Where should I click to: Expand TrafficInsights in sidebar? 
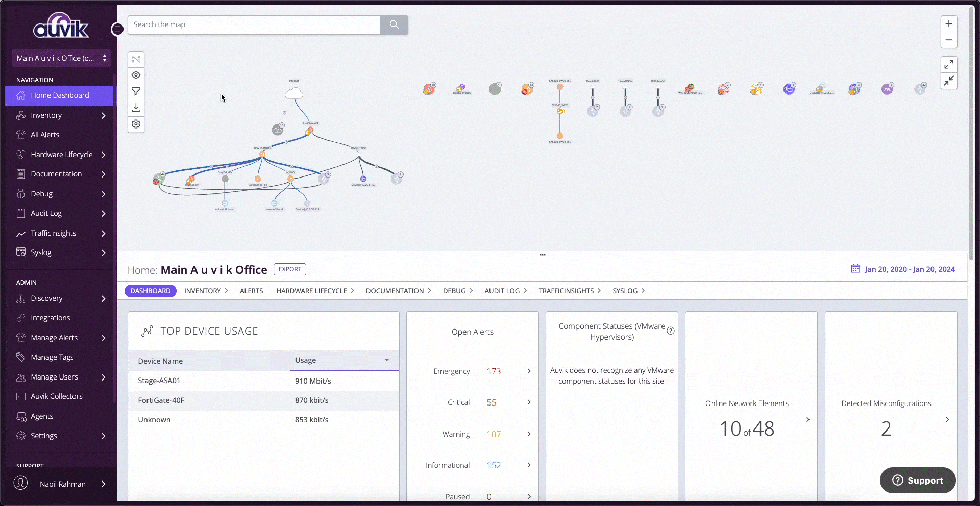coord(104,233)
